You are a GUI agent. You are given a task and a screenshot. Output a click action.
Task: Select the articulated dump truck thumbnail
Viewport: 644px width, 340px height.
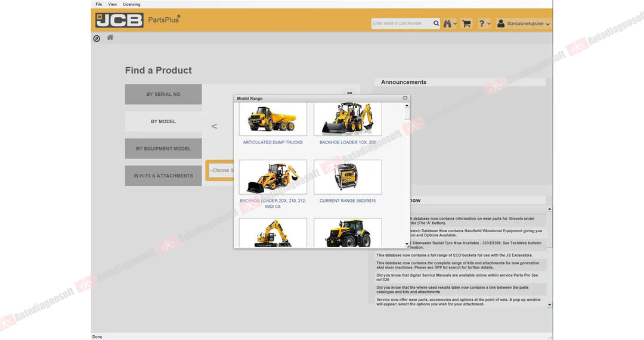click(x=273, y=119)
